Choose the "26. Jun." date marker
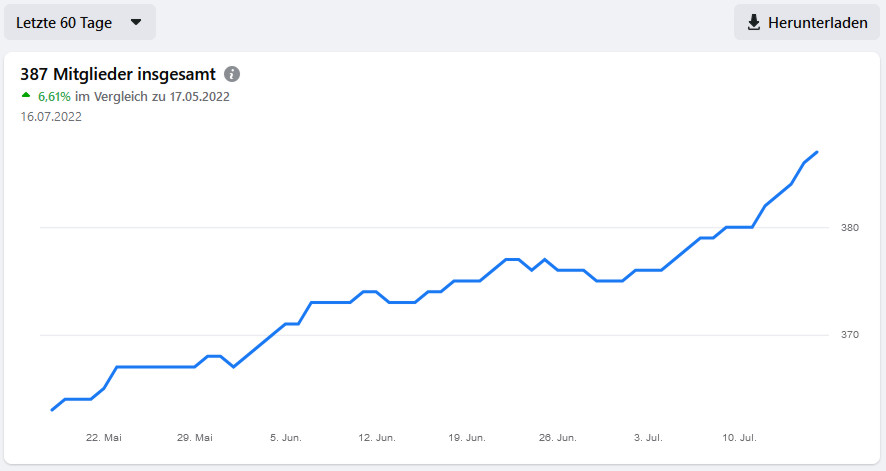This screenshot has height=471, width=886. [558, 438]
